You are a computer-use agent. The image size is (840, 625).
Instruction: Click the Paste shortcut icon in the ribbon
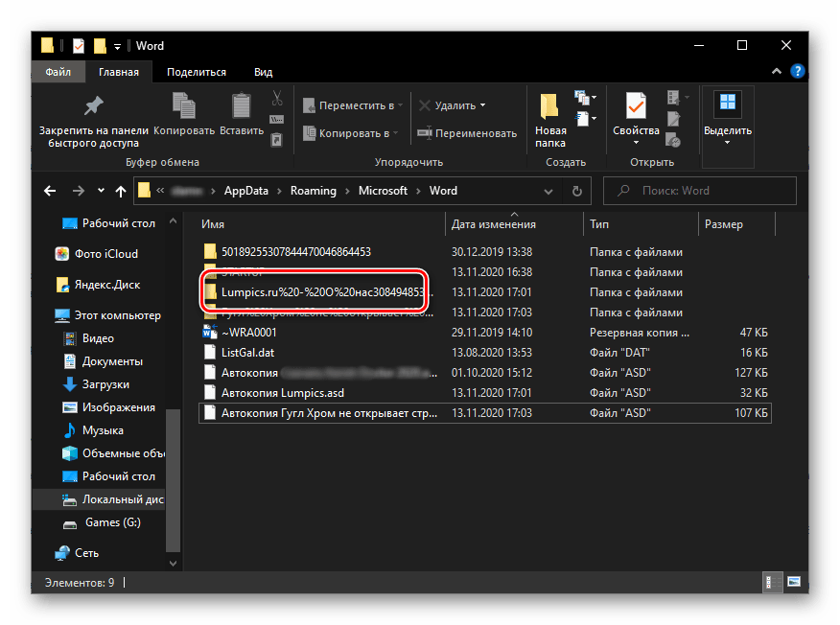pos(276,140)
